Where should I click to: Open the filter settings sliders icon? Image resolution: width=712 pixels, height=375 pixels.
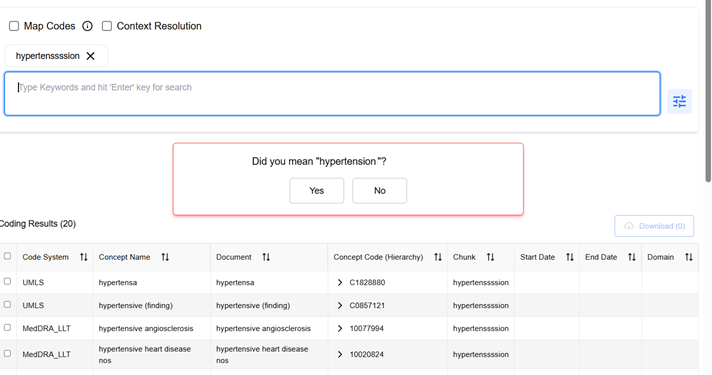click(679, 101)
